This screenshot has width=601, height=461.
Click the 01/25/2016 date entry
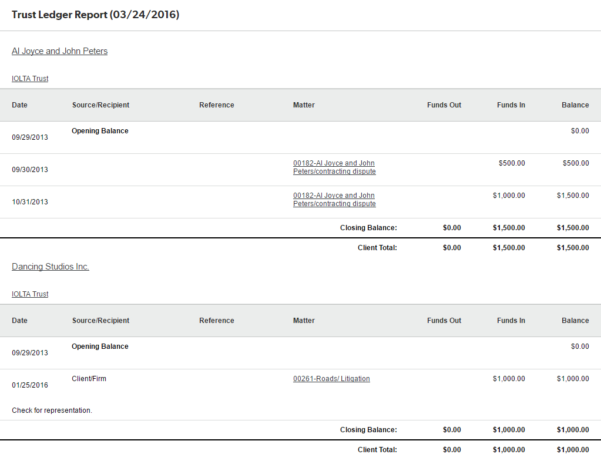tap(30, 385)
